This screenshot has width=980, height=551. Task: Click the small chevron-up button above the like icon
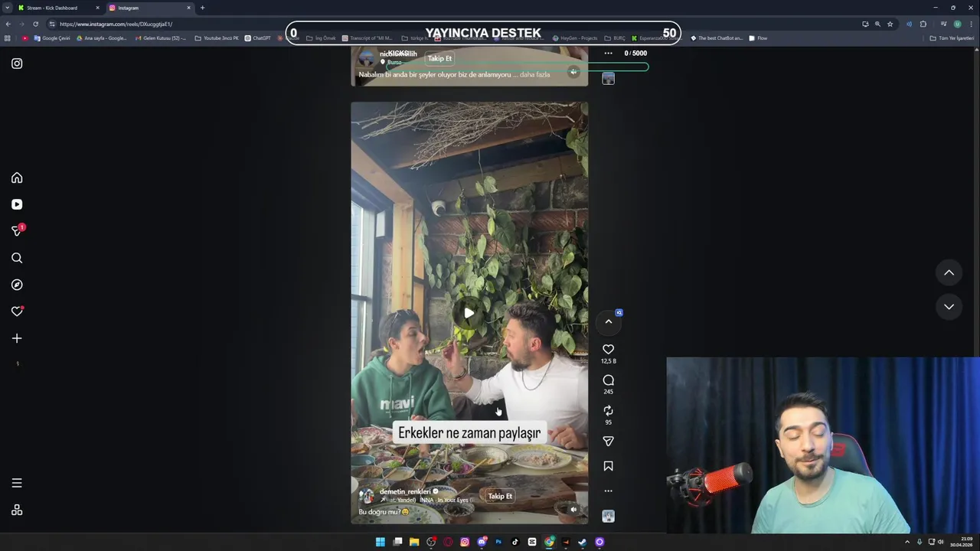click(609, 321)
